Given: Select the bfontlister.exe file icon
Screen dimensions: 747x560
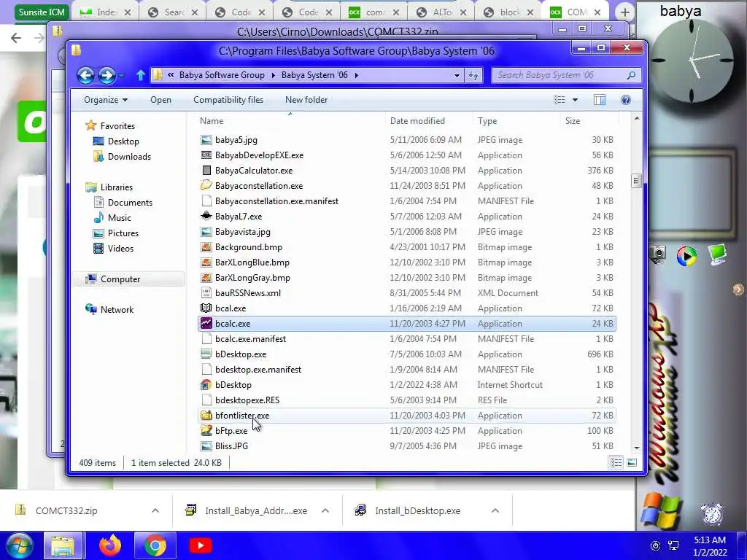Looking at the screenshot, I should 206,415.
